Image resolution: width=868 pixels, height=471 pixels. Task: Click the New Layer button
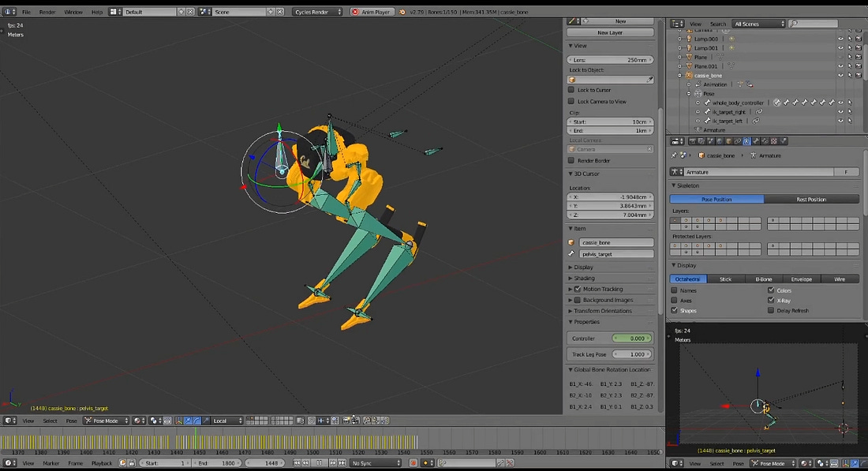pos(610,32)
